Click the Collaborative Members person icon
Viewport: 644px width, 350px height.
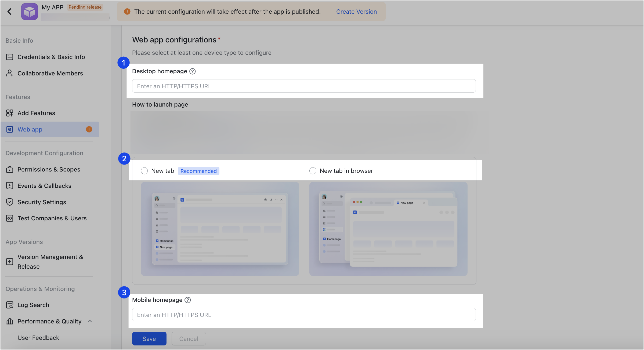pyautogui.click(x=10, y=73)
